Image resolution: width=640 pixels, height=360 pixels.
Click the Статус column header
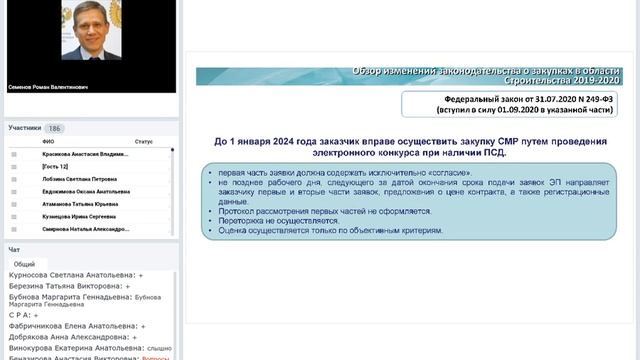point(144,142)
